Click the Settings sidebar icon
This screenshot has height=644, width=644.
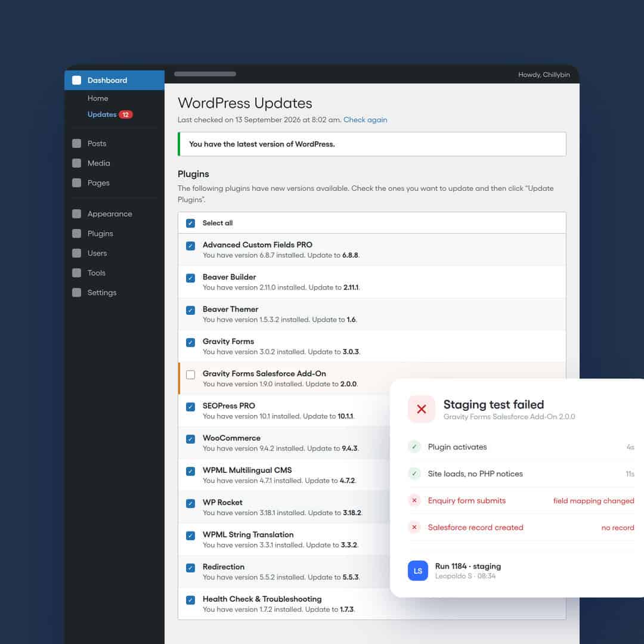point(76,292)
